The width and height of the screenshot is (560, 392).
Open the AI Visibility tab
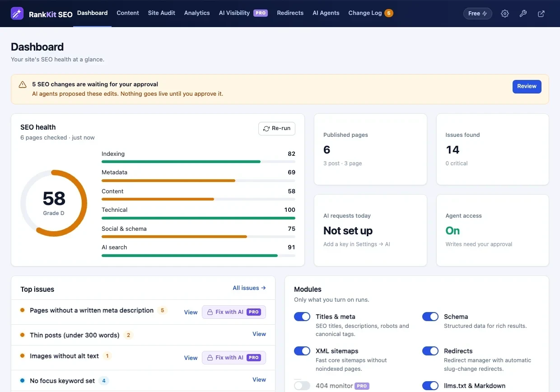243,13
